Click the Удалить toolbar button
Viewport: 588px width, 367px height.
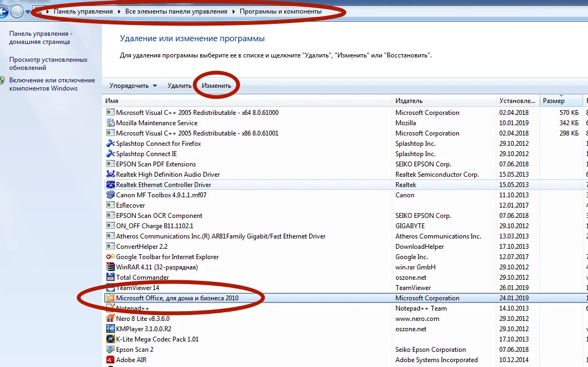pos(179,86)
